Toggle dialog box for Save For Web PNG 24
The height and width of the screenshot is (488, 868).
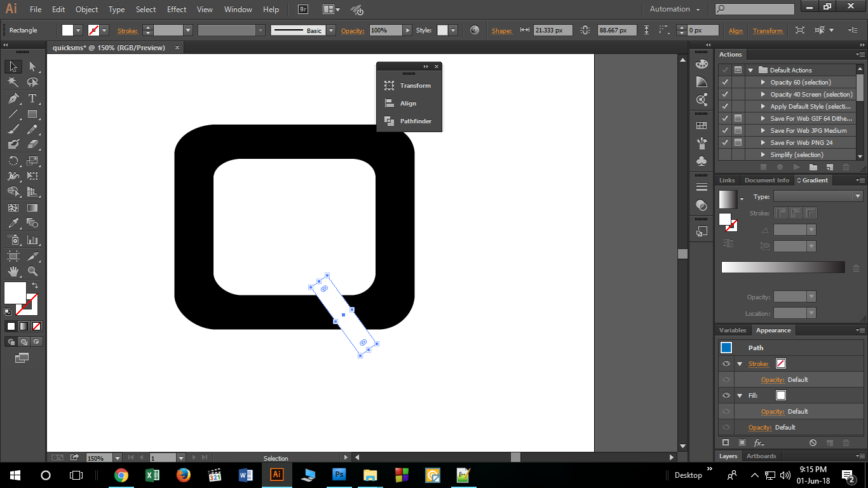click(x=738, y=142)
